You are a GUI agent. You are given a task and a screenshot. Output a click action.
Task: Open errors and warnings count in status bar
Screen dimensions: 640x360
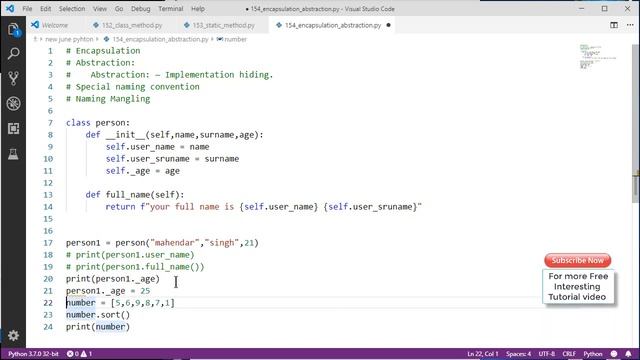click(79, 354)
